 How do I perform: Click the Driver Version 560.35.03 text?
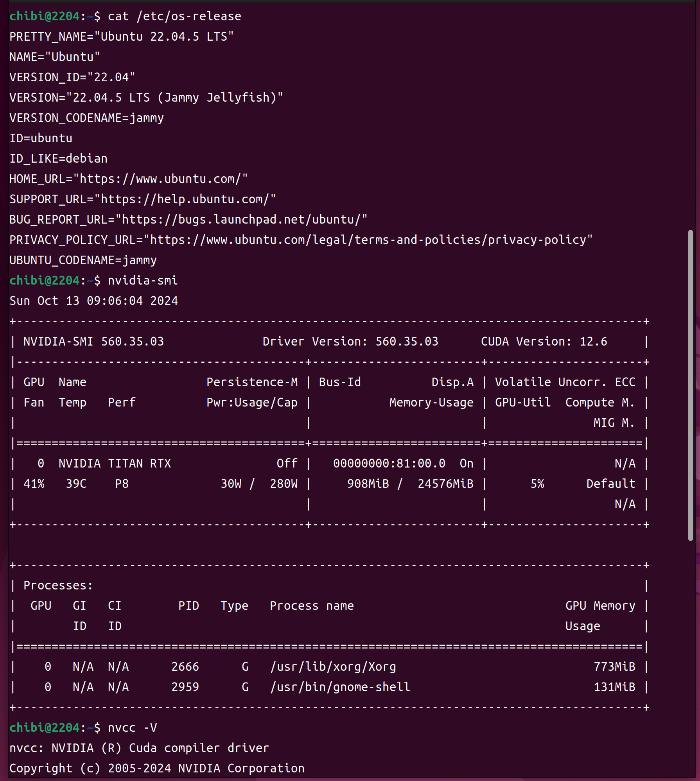350,342
